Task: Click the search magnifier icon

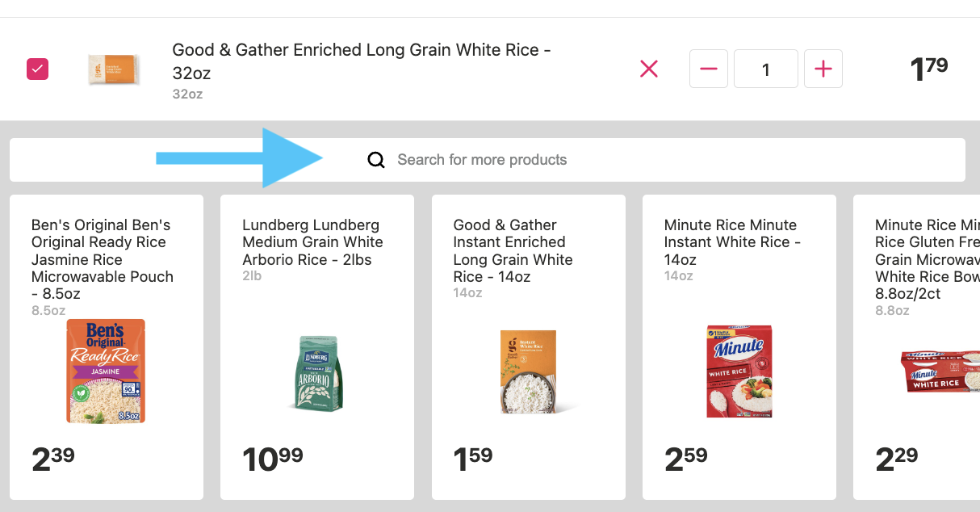Action: (376, 160)
